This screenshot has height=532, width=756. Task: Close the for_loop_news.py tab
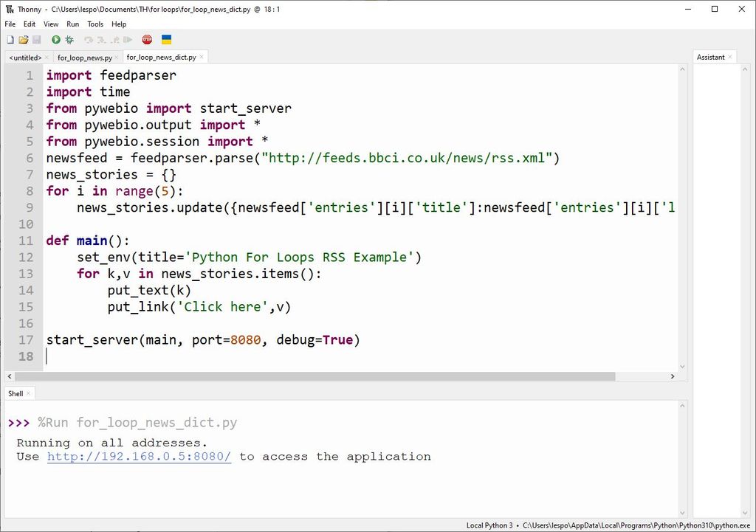point(117,58)
